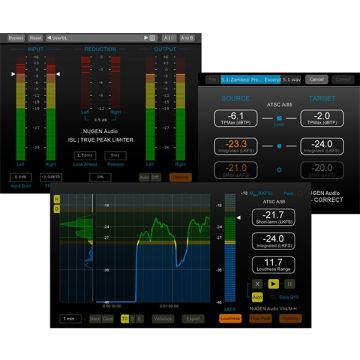Screen dimensions: 360x360
Task: Click the H histogram button in VisLM
Action: tap(57, 199)
